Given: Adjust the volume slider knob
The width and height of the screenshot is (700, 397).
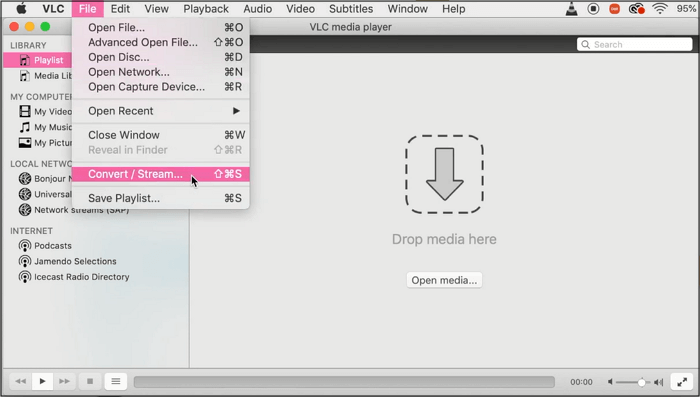Looking at the screenshot, I should 642,382.
